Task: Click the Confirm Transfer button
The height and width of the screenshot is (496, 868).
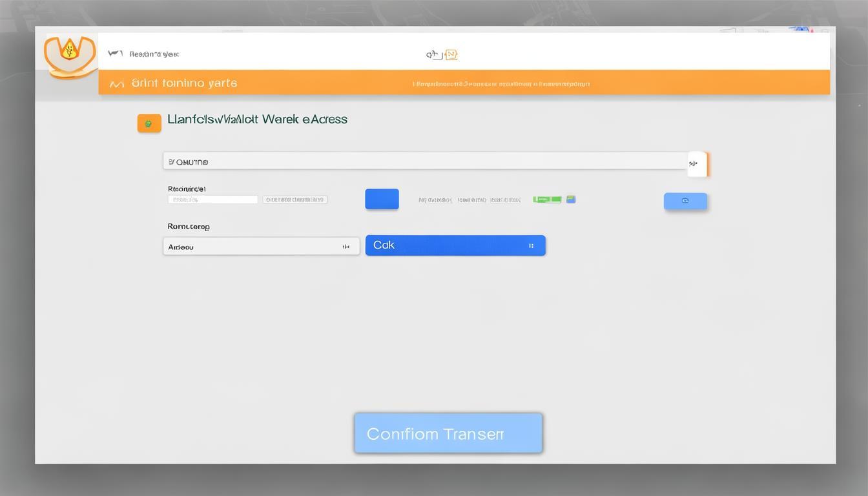Action: point(448,433)
